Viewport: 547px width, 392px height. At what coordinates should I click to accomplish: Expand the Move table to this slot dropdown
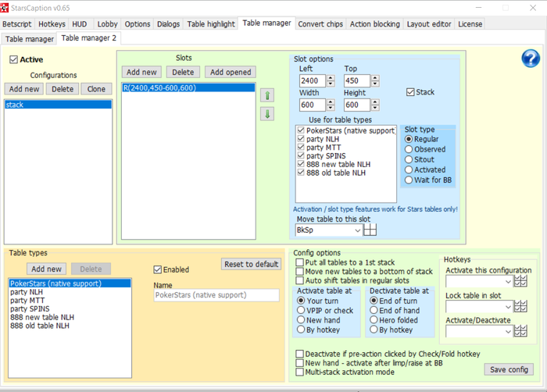358,230
